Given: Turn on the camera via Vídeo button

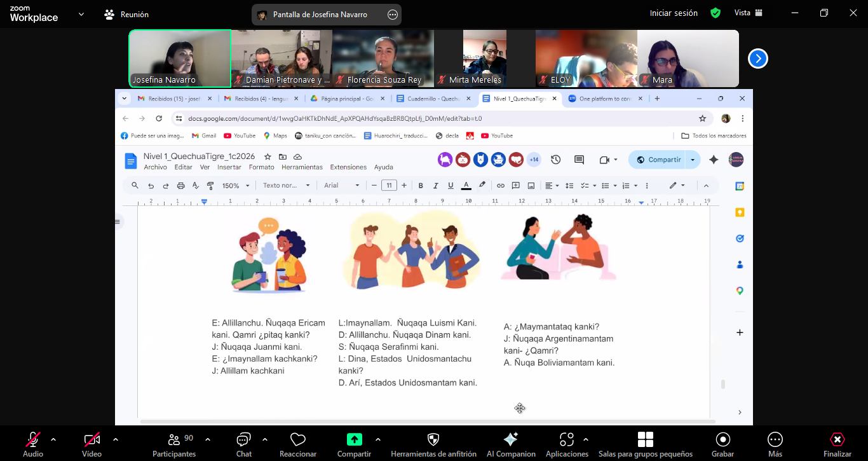Looking at the screenshot, I should pos(92,444).
